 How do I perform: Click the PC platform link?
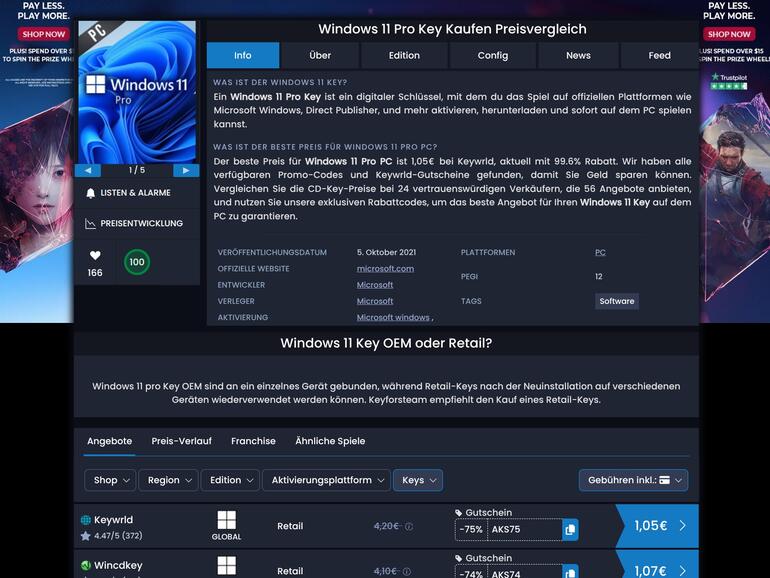(600, 252)
